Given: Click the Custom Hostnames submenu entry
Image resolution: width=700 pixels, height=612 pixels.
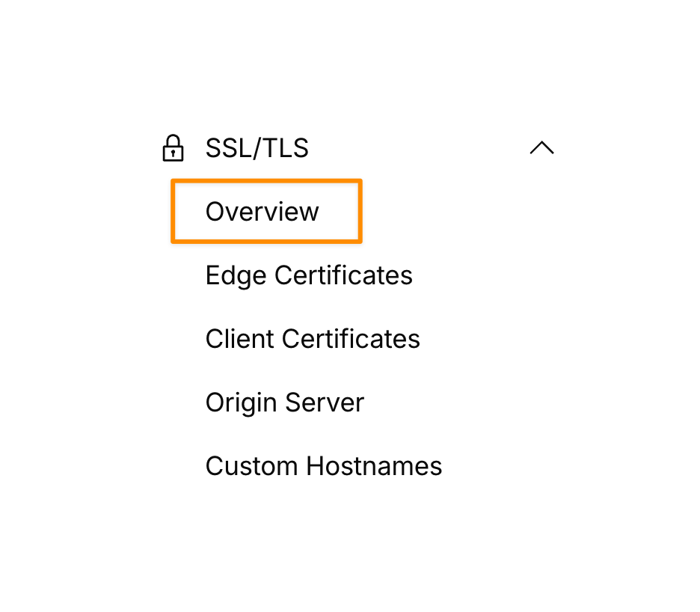Looking at the screenshot, I should point(324,466).
